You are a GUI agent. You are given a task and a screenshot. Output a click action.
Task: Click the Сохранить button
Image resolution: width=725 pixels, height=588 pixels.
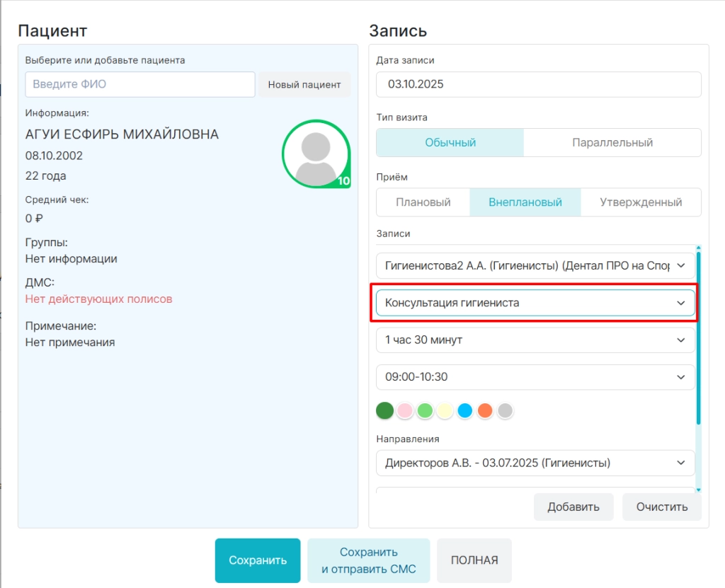(x=258, y=560)
